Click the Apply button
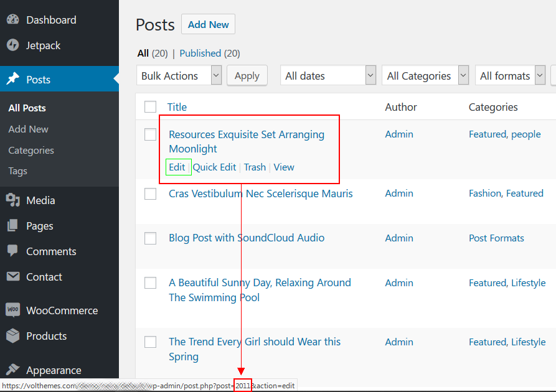Screen dimensions: 556x392 coord(247,75)
